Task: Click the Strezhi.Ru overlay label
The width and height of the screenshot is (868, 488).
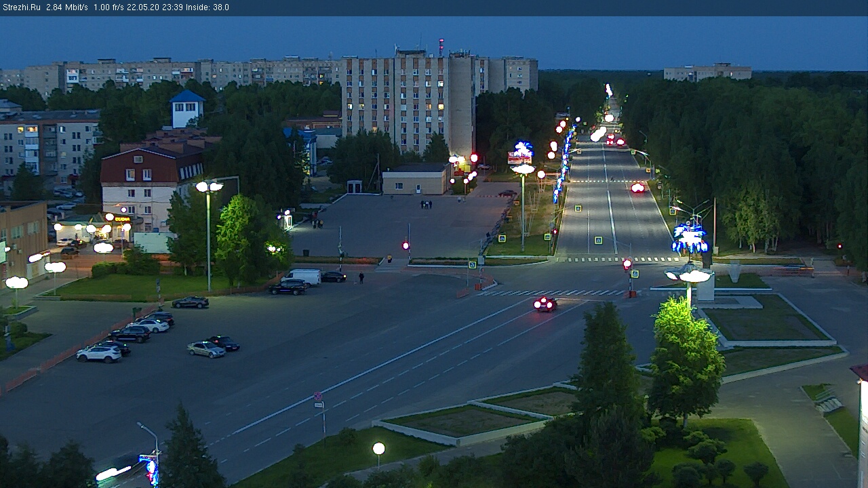Action: pyautogui.click(x=21, y=7)
